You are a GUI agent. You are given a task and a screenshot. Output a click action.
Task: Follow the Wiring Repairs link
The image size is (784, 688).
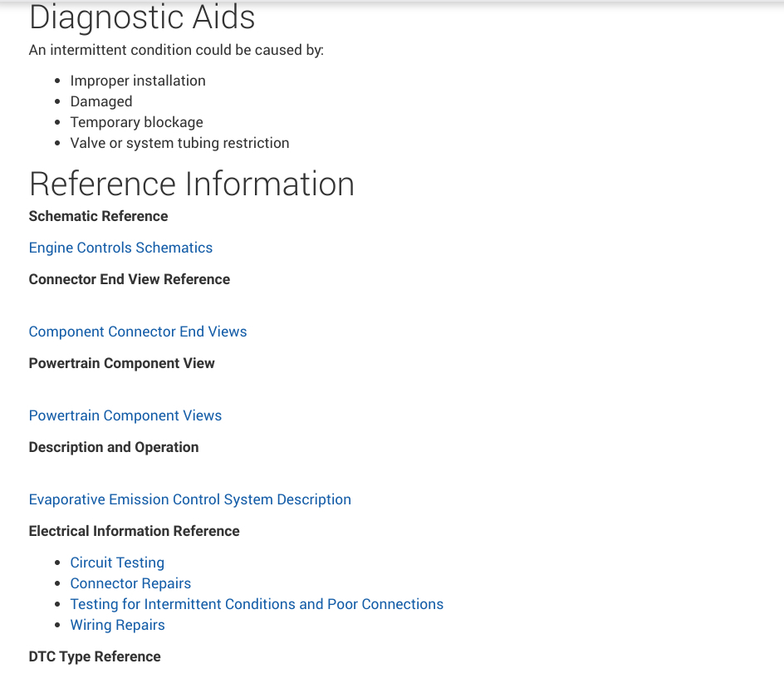point(117,625)
